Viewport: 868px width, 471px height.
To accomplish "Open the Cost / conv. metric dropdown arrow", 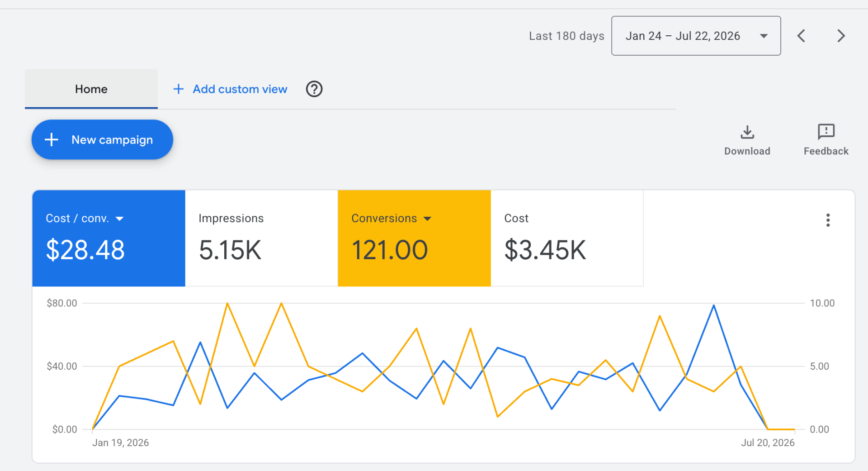I will coord(119,219).
